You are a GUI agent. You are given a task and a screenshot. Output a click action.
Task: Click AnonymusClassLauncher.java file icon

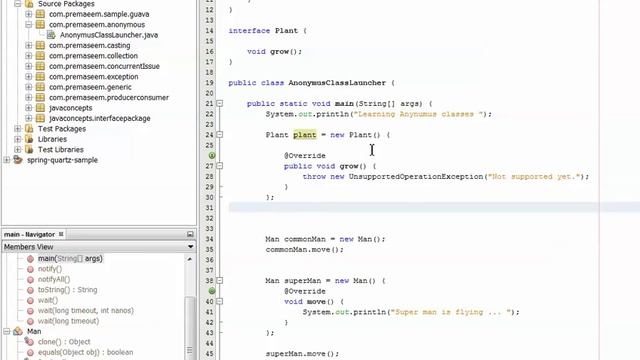[51, 35]
